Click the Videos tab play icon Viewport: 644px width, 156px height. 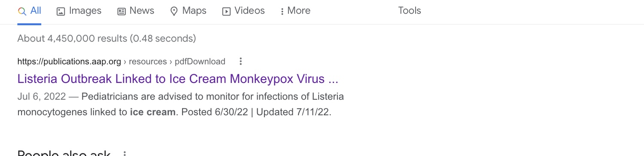(226, 12)
